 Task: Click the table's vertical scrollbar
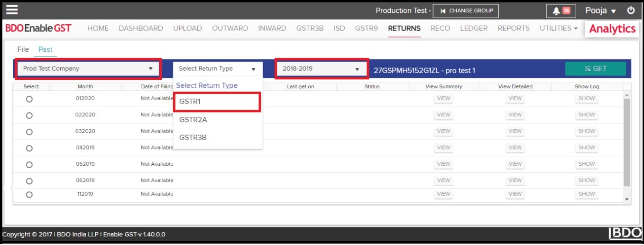pyautogui.click(x=627, y=142)
